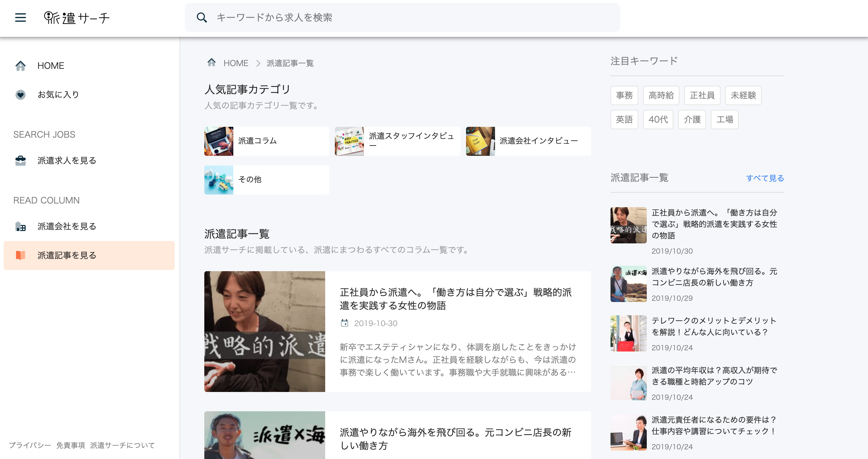Click the breadcrumb home icon
The height and width of the screenshot is (459, 868).
pyautogui.click(x=211, y=63)
